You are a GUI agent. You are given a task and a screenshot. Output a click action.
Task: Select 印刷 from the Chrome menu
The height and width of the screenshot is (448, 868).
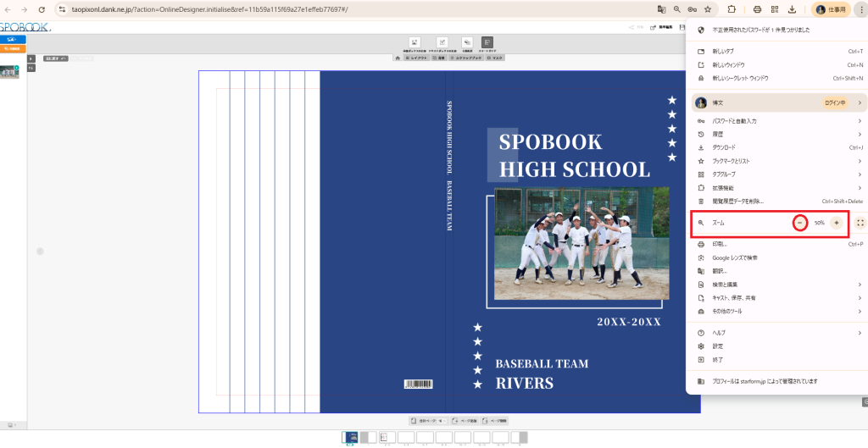coord(719,244)
